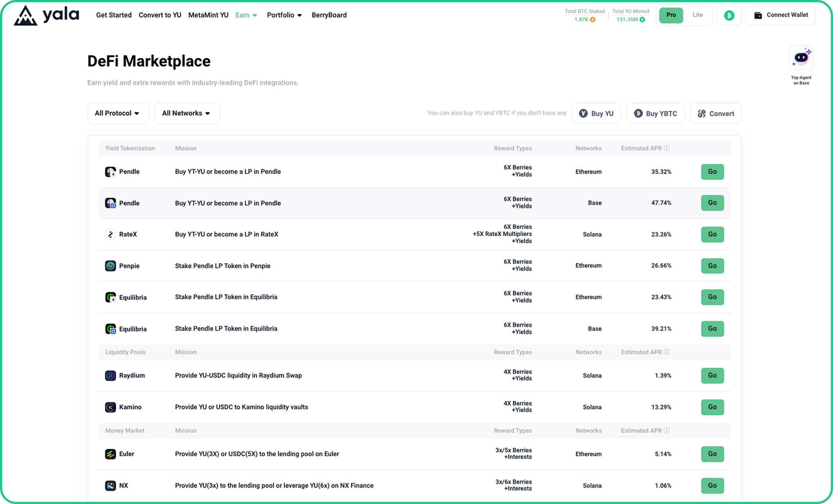
Task: Open the All Networks filter dropdown
Action: click(x=187, y=113)
